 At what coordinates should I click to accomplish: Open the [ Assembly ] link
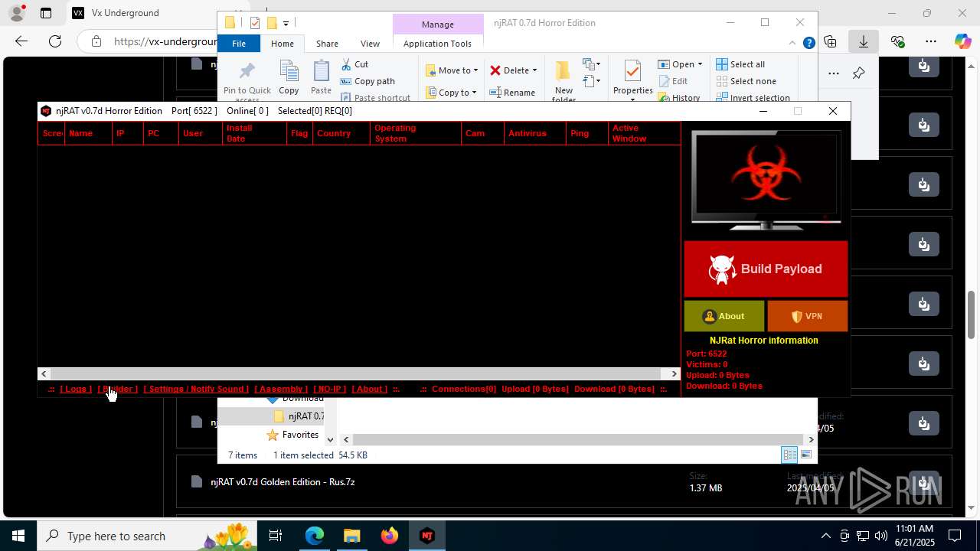(x=281, y=389)
